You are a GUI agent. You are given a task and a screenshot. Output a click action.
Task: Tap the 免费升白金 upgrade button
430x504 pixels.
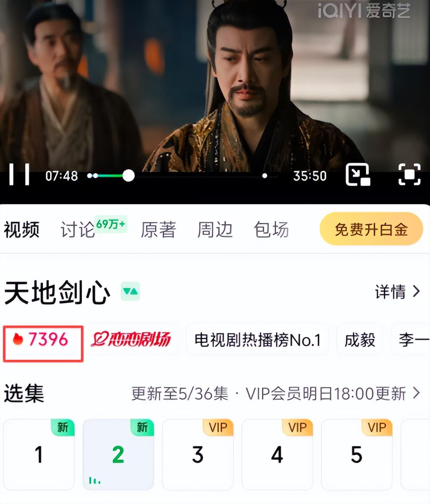click(x=371, y=229)
